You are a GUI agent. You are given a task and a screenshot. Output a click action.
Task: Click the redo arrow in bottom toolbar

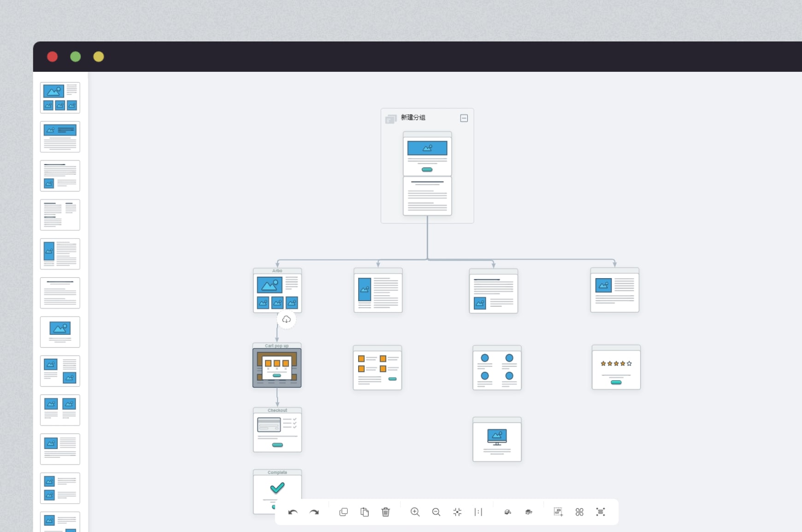(314, 512)
